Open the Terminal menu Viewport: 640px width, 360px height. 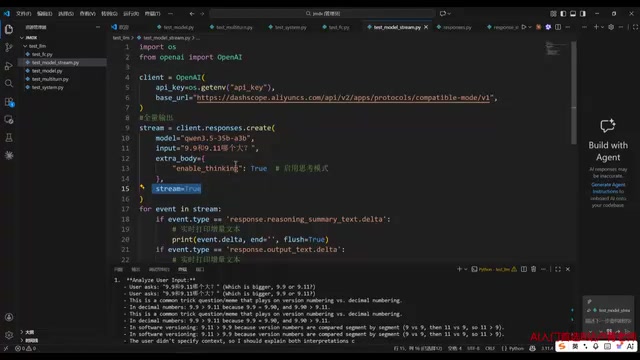click(153, 13)
